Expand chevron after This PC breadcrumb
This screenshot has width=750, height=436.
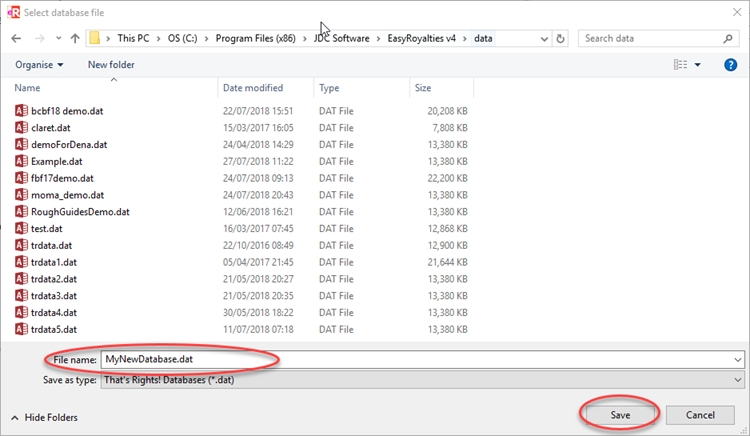click(x=158, y=39)
